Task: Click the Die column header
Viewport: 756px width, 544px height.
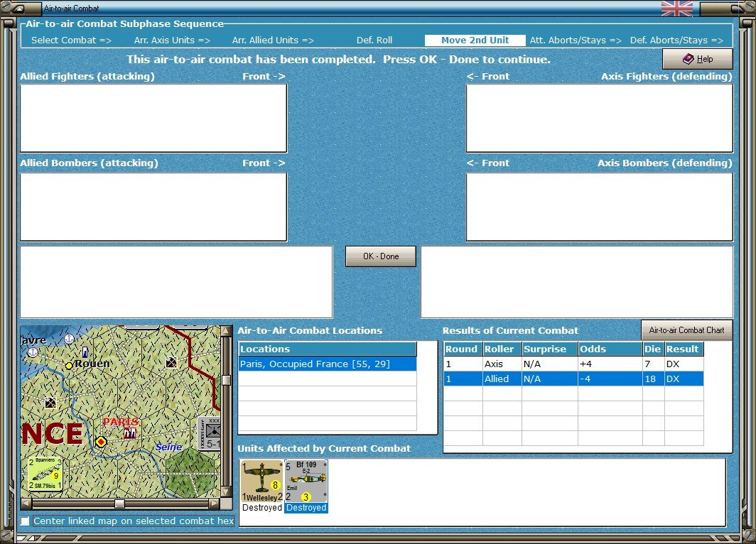Action: click(653, 349)
